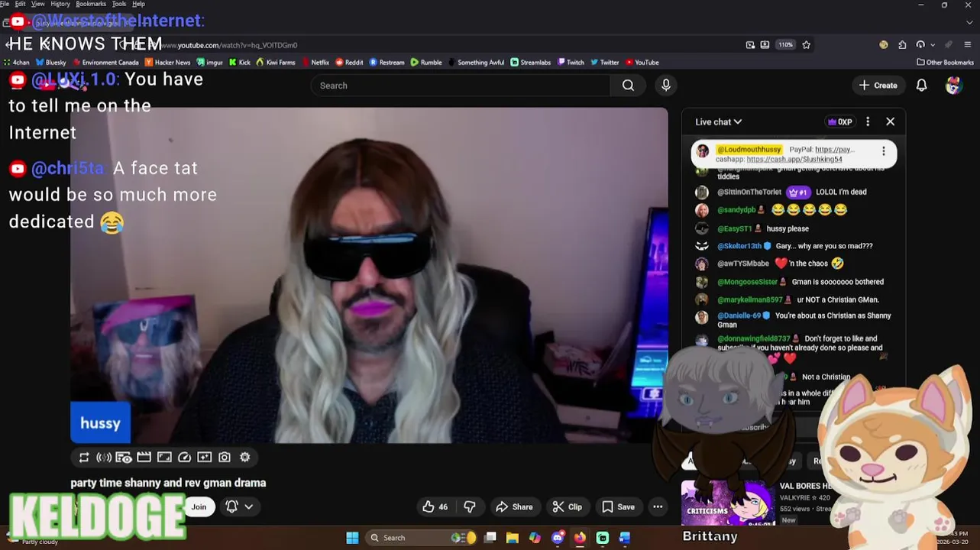
Task: Click the YouTube search magnifier button
Action: (628, 86)
